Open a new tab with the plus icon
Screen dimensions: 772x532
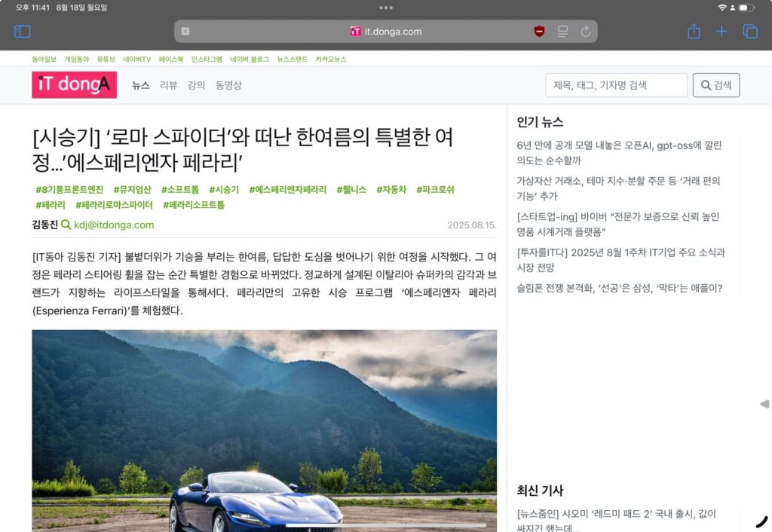click(721, 32)
